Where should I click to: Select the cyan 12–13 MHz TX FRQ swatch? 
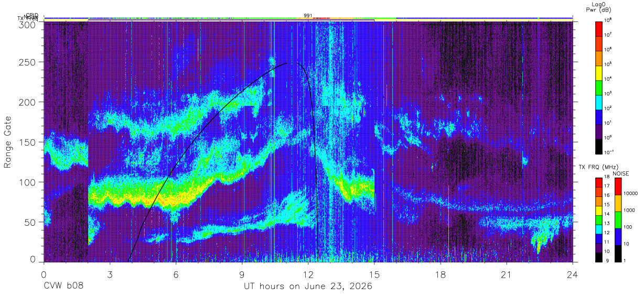[x=599, y=229]
